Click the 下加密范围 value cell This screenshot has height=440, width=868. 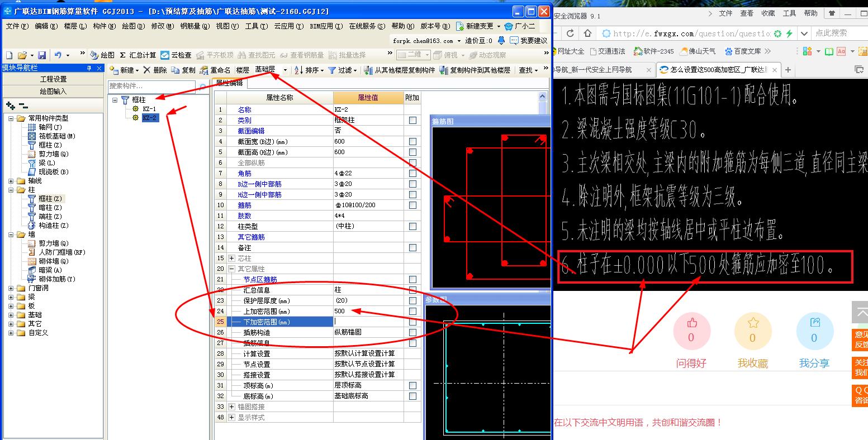[368, 322]
